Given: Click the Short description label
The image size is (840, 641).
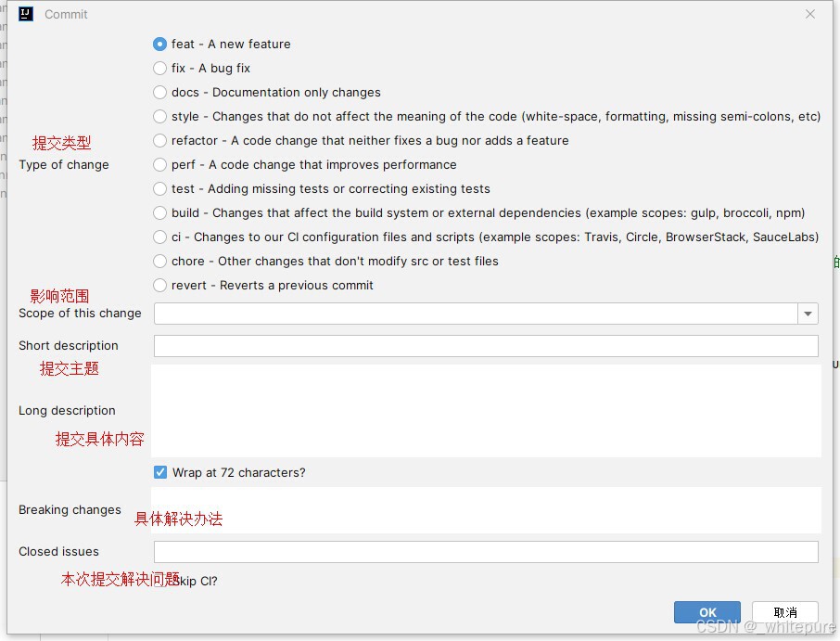Looking at the screenshot, I should coord(69,346).
